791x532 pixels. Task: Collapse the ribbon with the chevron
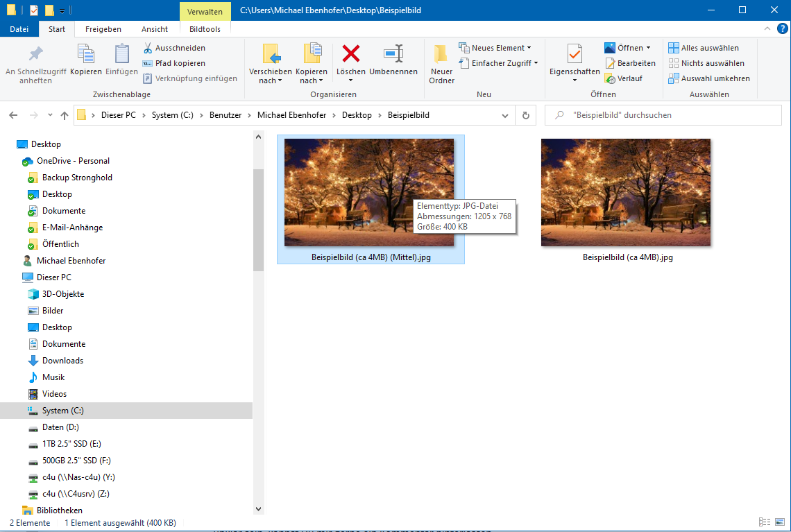767,28
